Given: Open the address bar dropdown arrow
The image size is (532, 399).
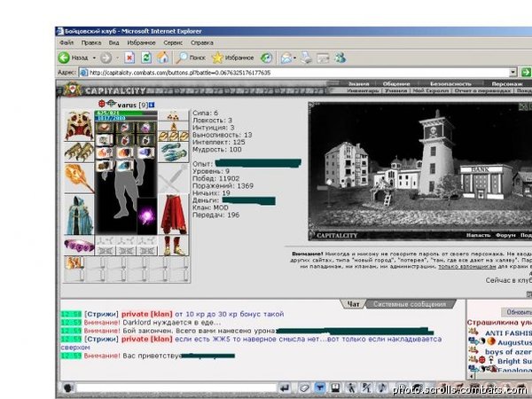Looking at the screenshot, I should [x=513, y=73].
